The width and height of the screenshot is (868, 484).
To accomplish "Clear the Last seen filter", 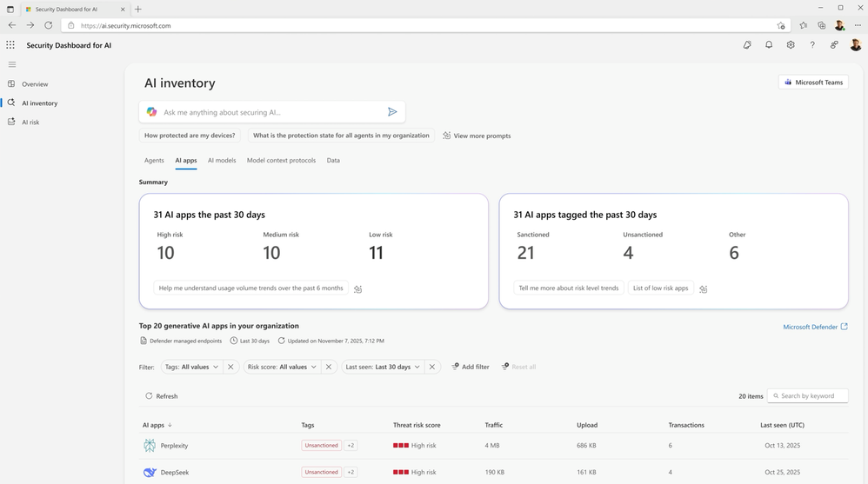I will (433, 367).
